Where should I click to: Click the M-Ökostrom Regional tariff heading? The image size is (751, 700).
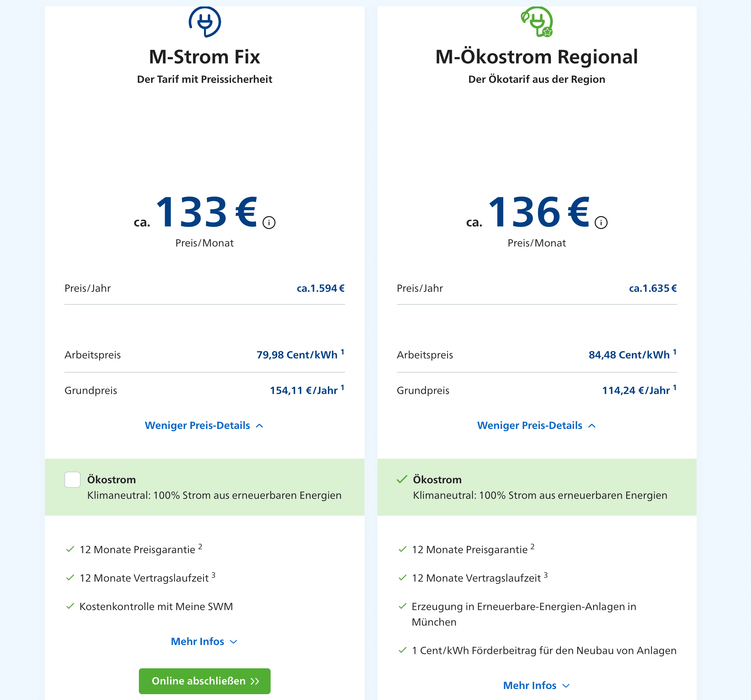click(537, 57)
